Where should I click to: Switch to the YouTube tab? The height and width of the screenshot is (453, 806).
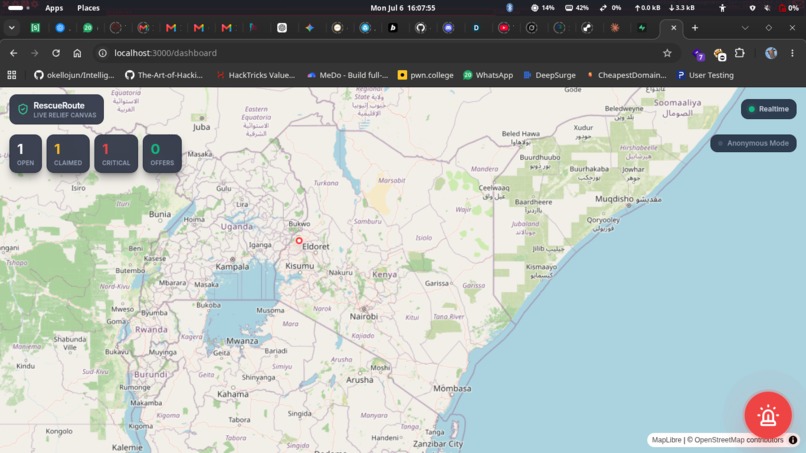[504, 28]
